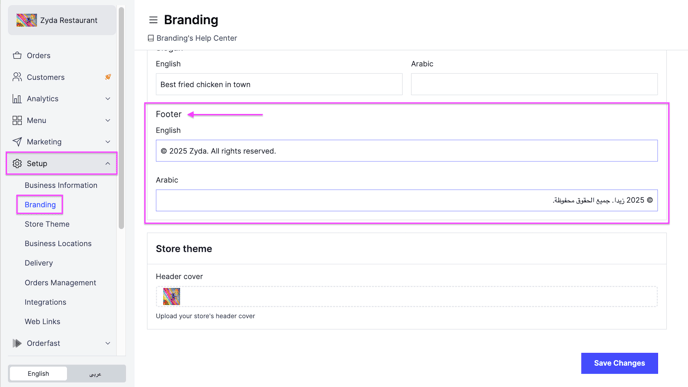The width and height of the screenshot is (688, 387).
Task: Click the Save Changes button
Action: (619, 363)
